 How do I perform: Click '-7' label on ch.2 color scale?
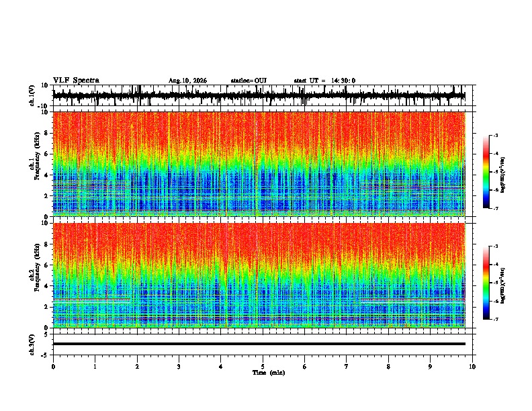click(496, 319)
